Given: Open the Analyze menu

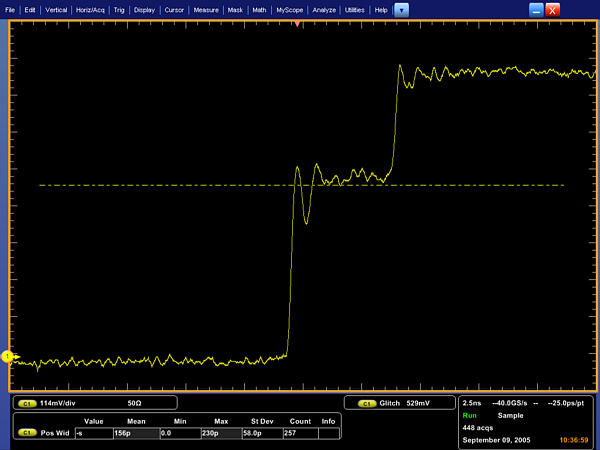Looking at the screenshot, I should coord(324,9).
